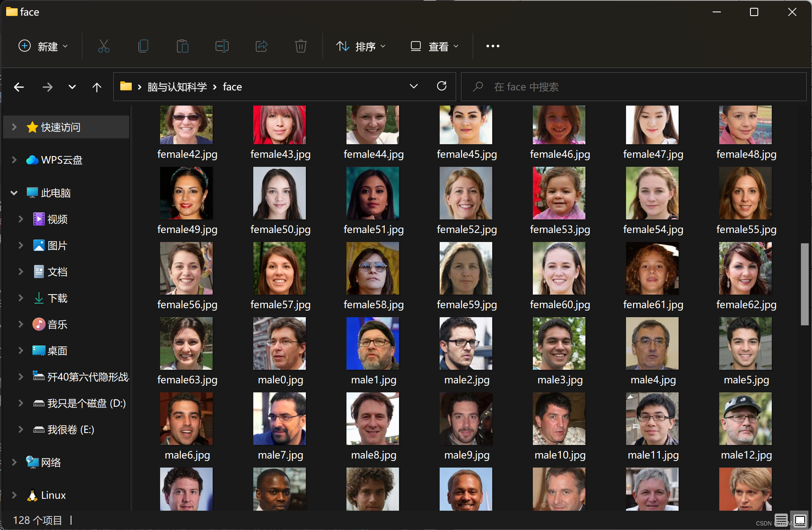
Task: Click the Rename icon in toolbar
Action: (222, 46)
